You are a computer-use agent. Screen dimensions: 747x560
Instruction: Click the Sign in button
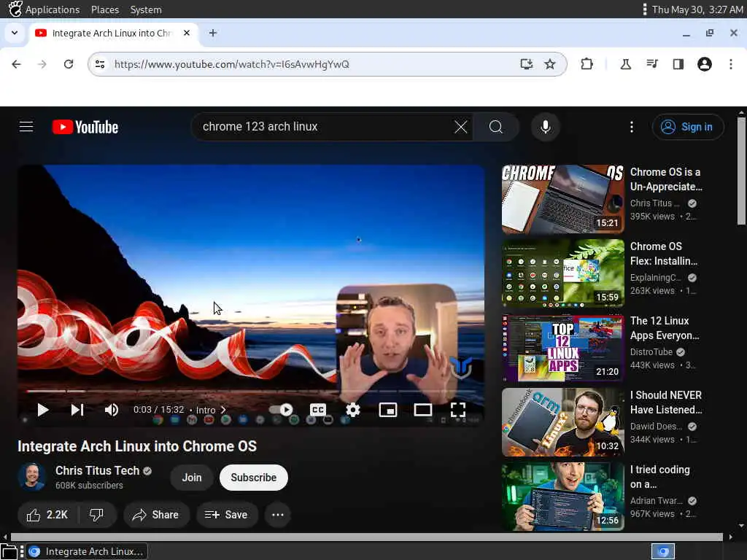point(688,127)
